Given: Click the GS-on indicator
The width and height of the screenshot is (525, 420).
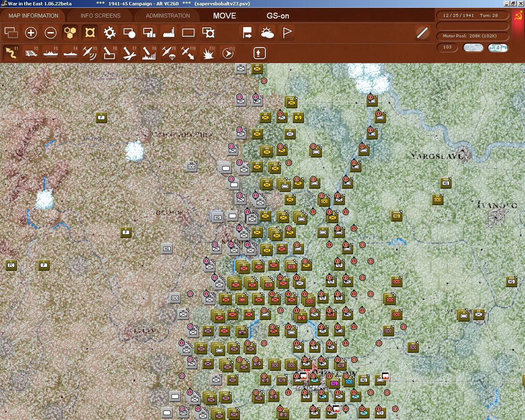Looking at the screenshot, I should [x=278, y=16].
